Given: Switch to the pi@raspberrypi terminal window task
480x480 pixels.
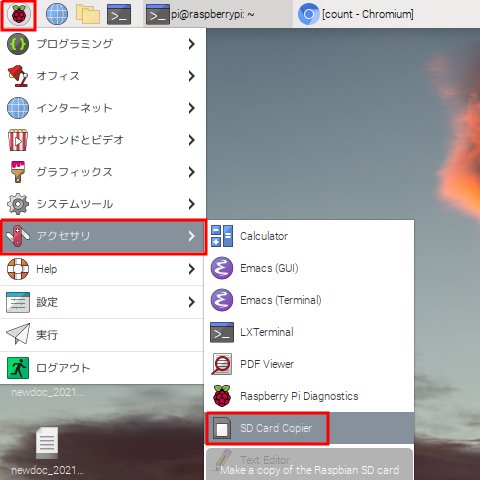Looking at the screenshot, I should tap(218, 14).
